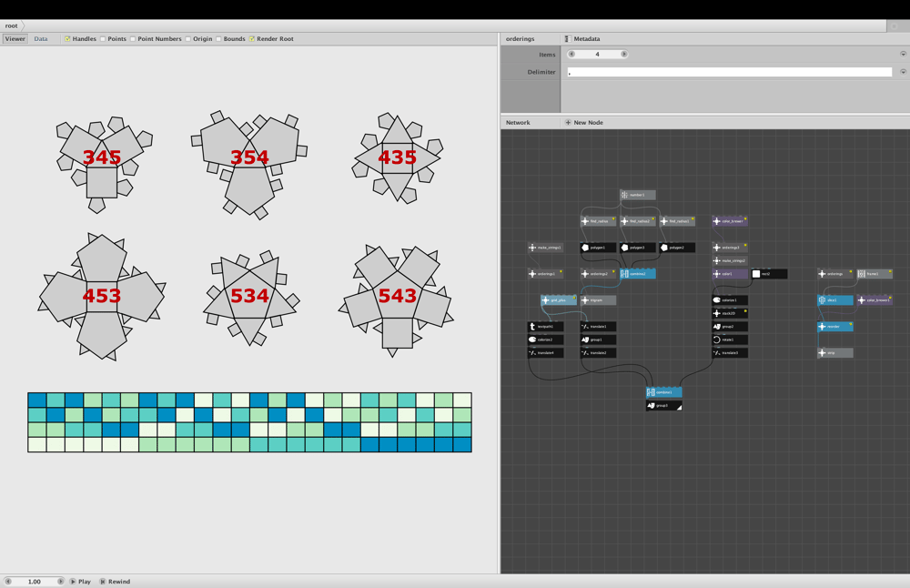Enable the Point Numbers checkbox

point(133,39)
